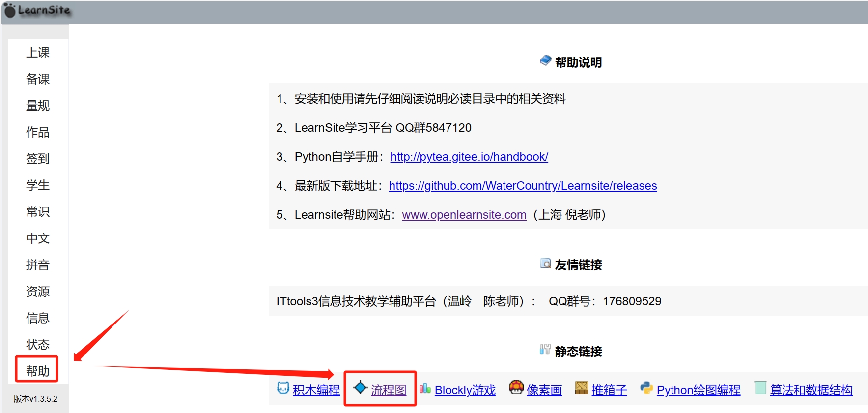
Task: Click the tools icon beside 静态链接
Action: point(545,350)
